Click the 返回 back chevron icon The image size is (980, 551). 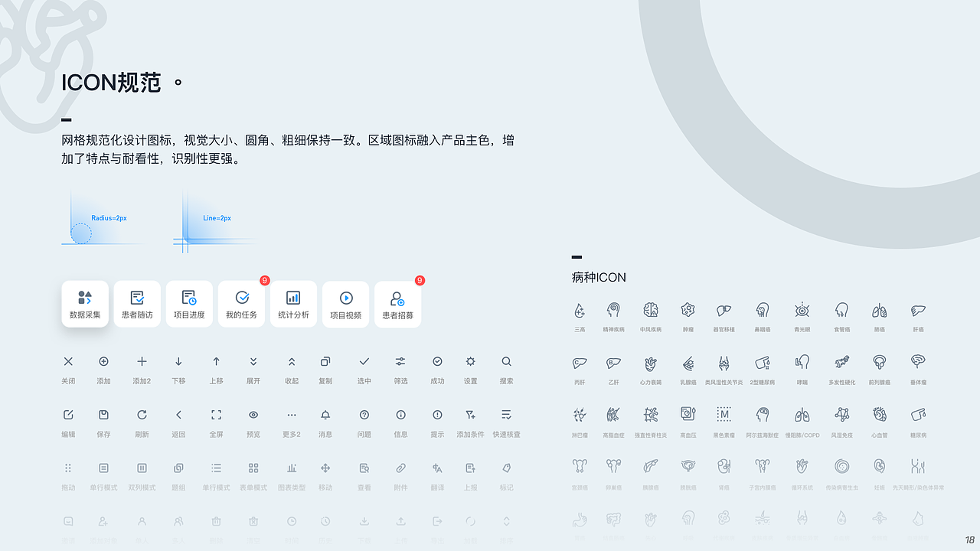pos(178,415)
